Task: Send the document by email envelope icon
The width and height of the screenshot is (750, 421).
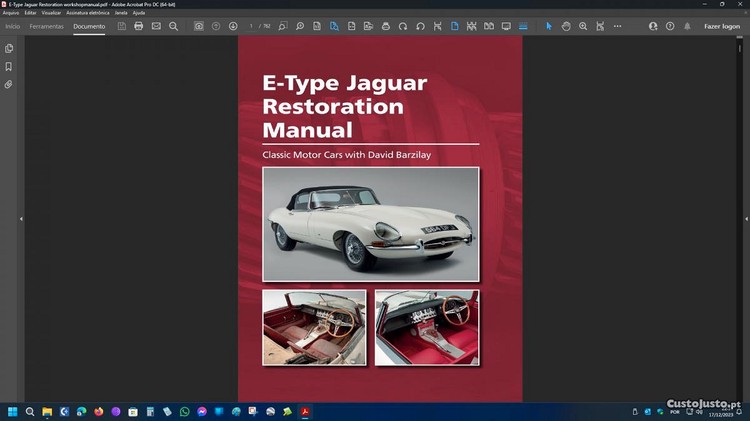Action: click(x=156, y=26)
